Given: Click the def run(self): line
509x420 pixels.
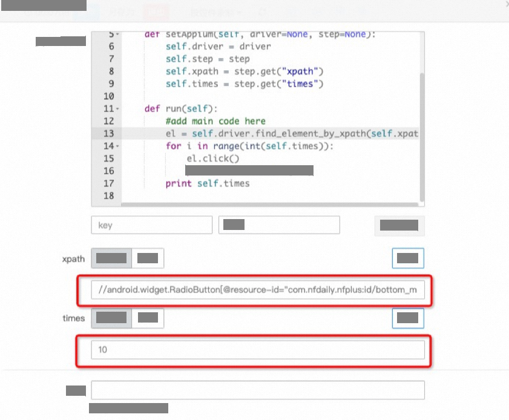Looking at the screenshot, I should 181,109.
